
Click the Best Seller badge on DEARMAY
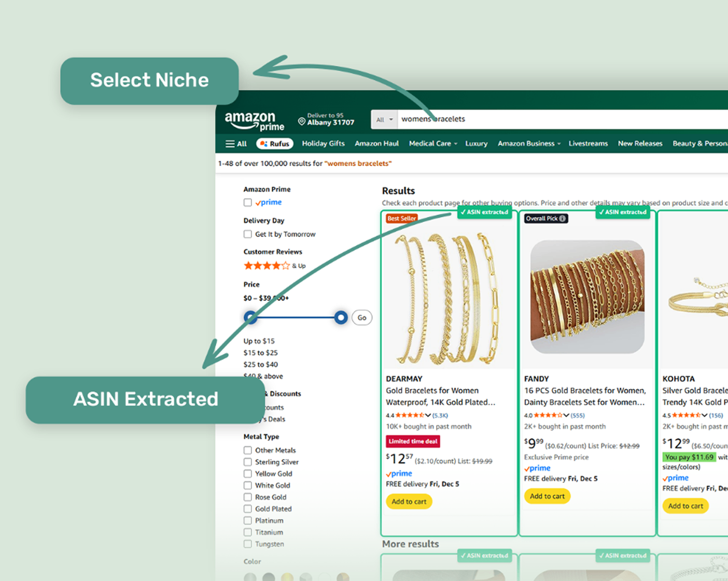pyautogui.click(x=401, y=218)
